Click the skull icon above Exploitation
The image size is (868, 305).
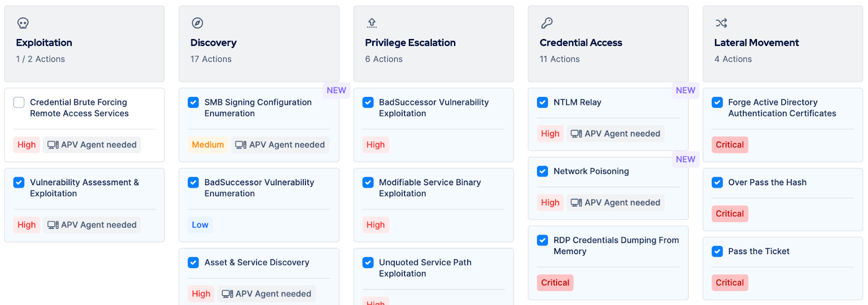23,23
